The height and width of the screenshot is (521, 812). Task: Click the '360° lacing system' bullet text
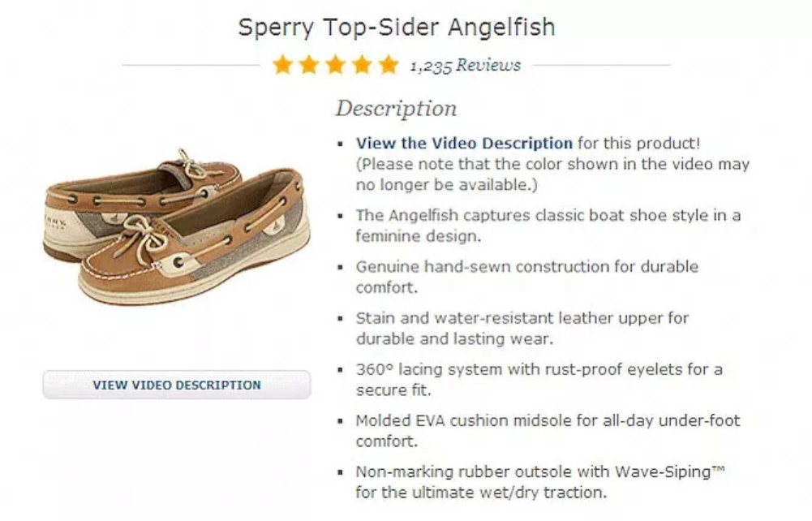click(x=539, y=379)
